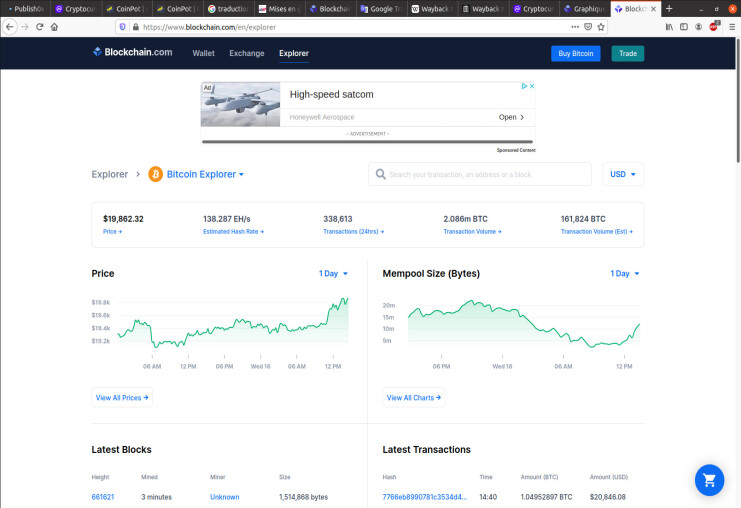Click the $19,862.32 price value
Viewport: 741px width, 508px height.
[x=123, y=219]
